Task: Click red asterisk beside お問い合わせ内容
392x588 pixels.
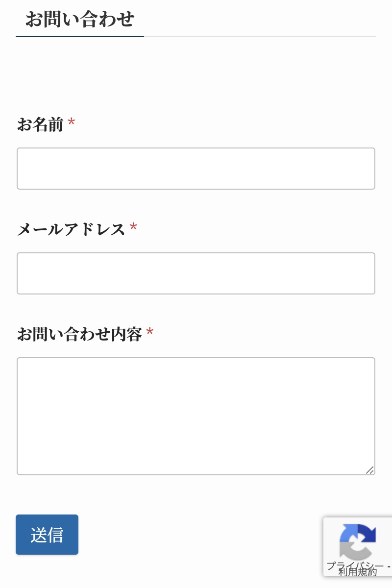Action: pyautogui.click(x=150, y=332)
